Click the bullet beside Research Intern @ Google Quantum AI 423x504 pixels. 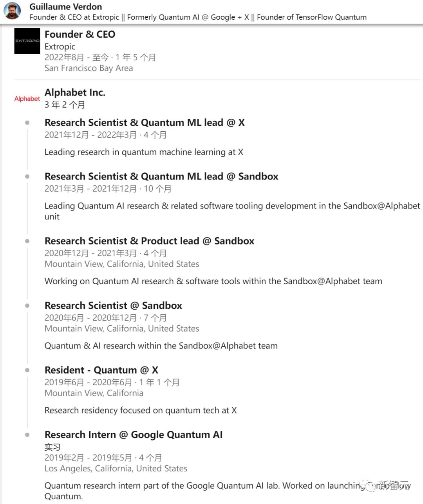(27, 435)
